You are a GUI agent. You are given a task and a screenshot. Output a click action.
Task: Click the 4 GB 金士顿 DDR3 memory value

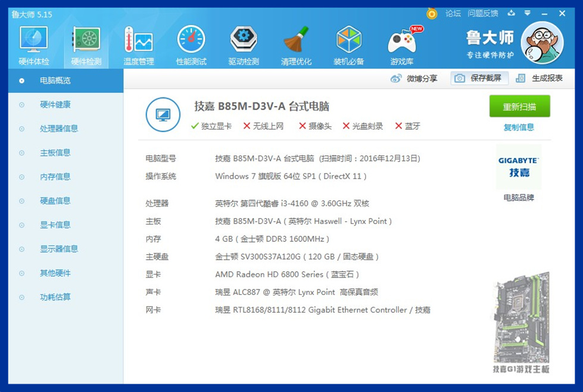pyautogui.click(x=272, y=239)
